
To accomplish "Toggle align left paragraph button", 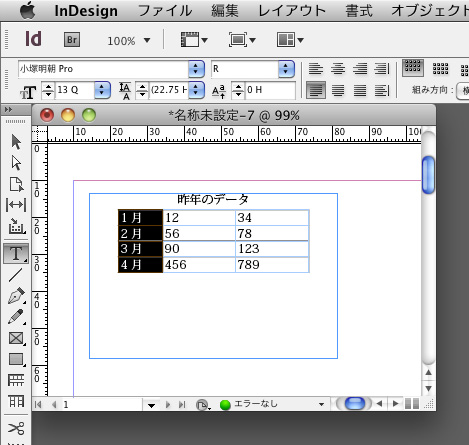I will 316,69.
